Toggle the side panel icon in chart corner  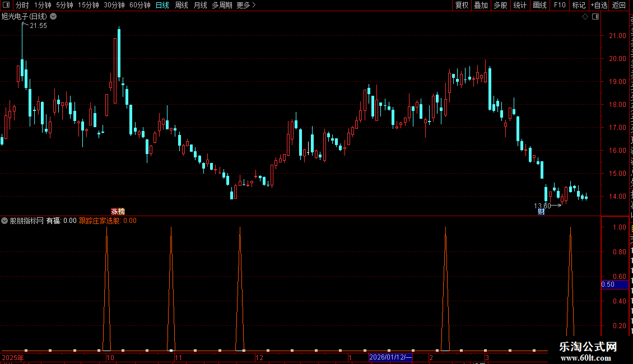595,17
